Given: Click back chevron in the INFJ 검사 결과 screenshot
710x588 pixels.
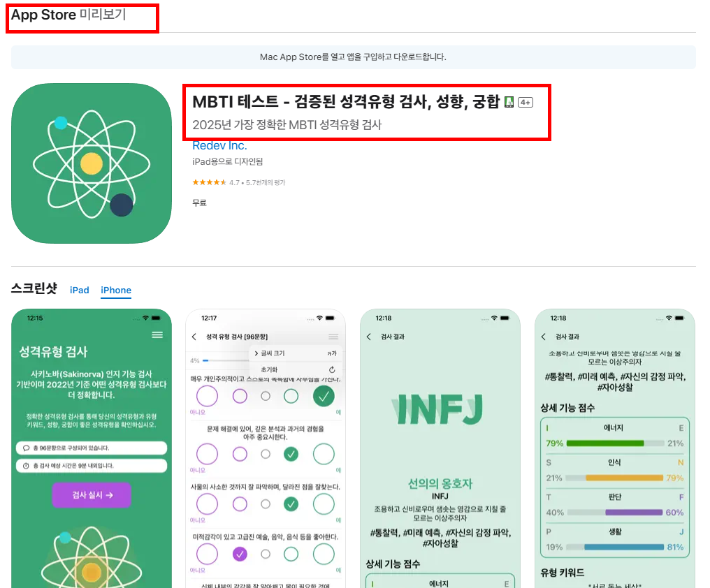Looking at the screenshot, I should click(x=368, y=337).
